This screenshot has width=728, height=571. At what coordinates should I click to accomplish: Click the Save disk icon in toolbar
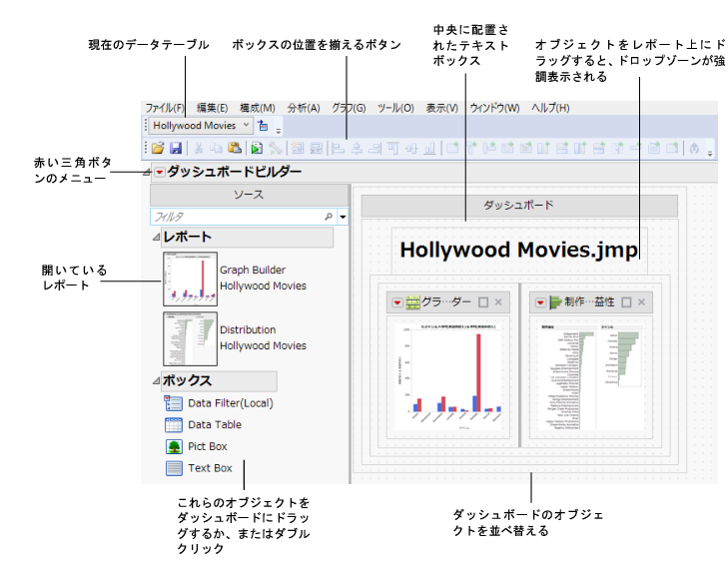(175, 149)
